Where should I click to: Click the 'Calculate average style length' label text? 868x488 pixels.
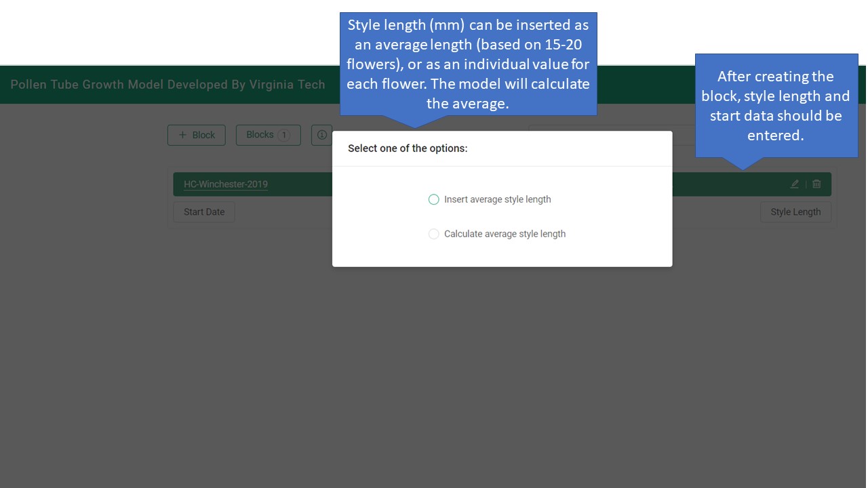click(x=505, y=234)
